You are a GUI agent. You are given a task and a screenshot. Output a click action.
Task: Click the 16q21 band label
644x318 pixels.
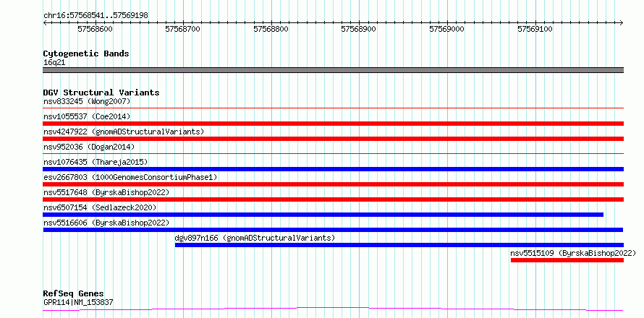[x=54, y=63]
